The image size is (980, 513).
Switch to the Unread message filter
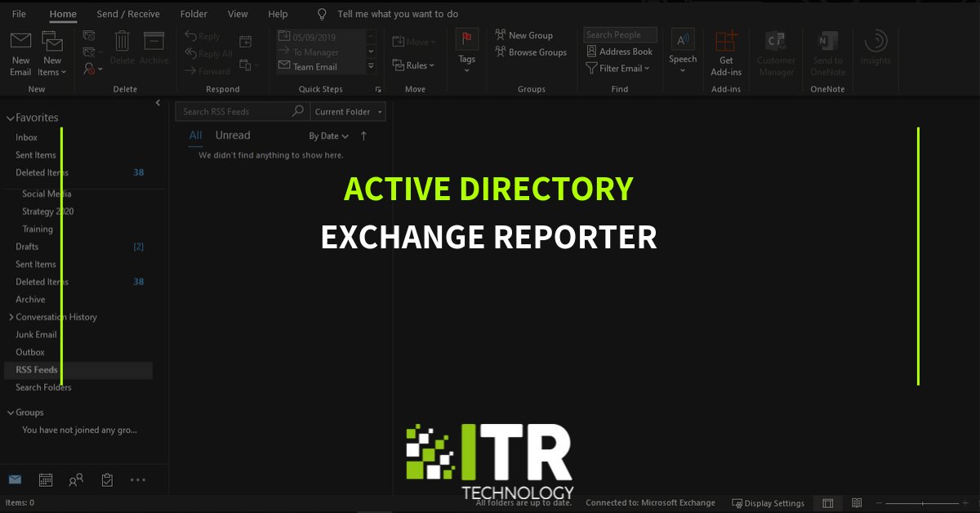[232, 135]
